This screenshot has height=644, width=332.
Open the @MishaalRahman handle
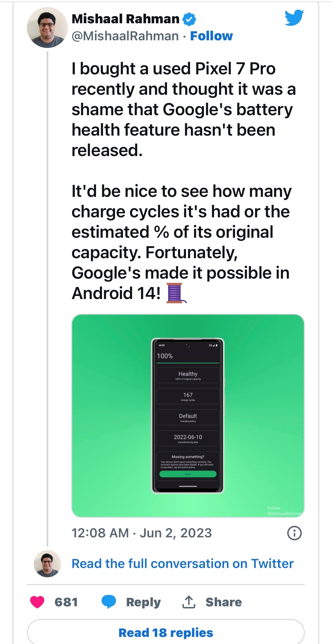coord(125,36)
